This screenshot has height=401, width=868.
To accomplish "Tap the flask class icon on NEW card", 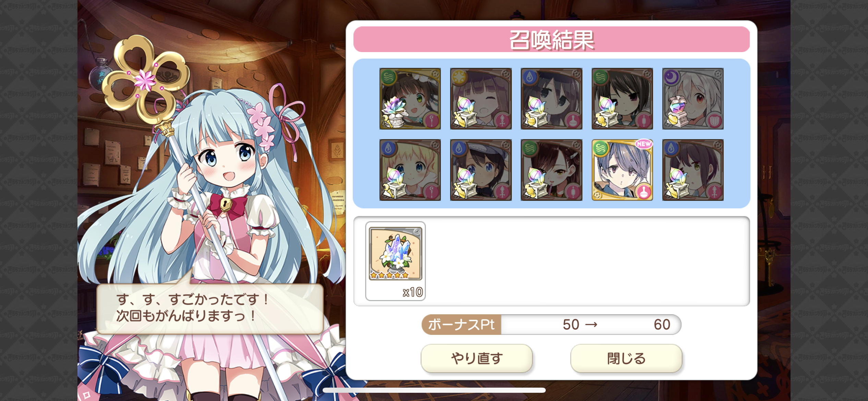I will point(644,192).
